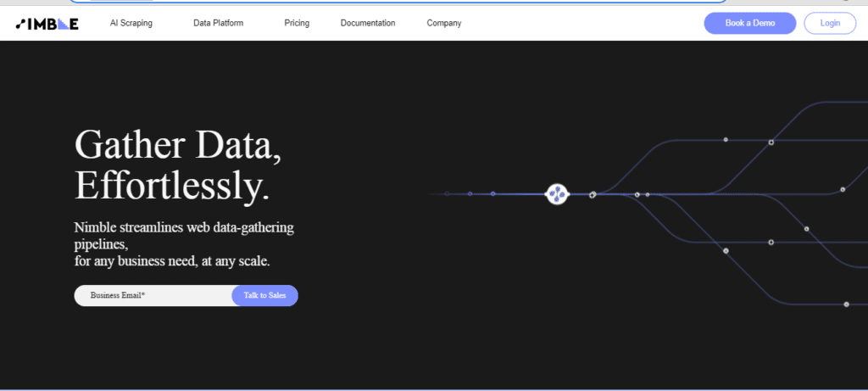The height and width of the screenshot is (391, 868).
Task: Open the Documentation nav item
Action: click(368, 23)
